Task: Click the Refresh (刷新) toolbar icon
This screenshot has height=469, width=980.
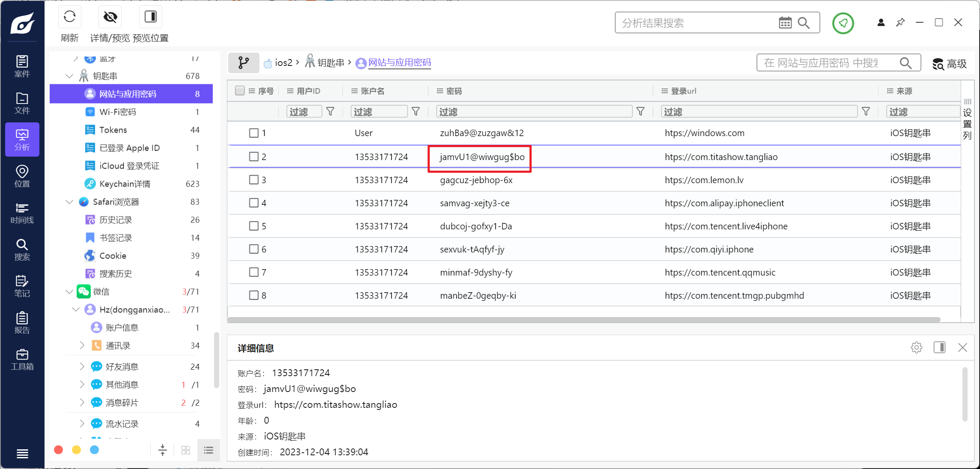Action: click(x=69, y=17)
